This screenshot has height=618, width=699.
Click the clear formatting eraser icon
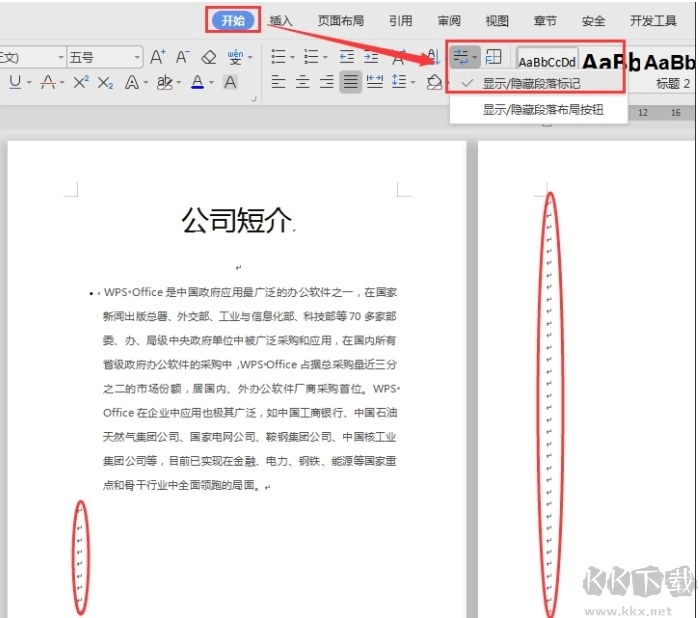[208, 58]
